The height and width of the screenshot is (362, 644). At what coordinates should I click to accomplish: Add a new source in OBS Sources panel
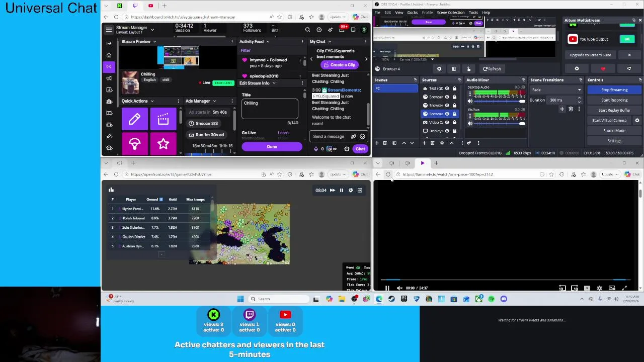(x=424, y=143)
